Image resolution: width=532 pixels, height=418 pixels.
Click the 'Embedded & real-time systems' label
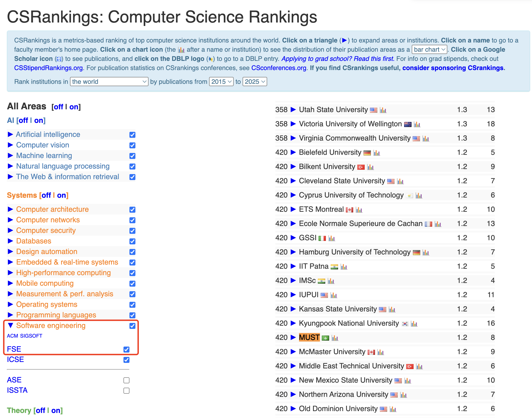pos(67,262)
